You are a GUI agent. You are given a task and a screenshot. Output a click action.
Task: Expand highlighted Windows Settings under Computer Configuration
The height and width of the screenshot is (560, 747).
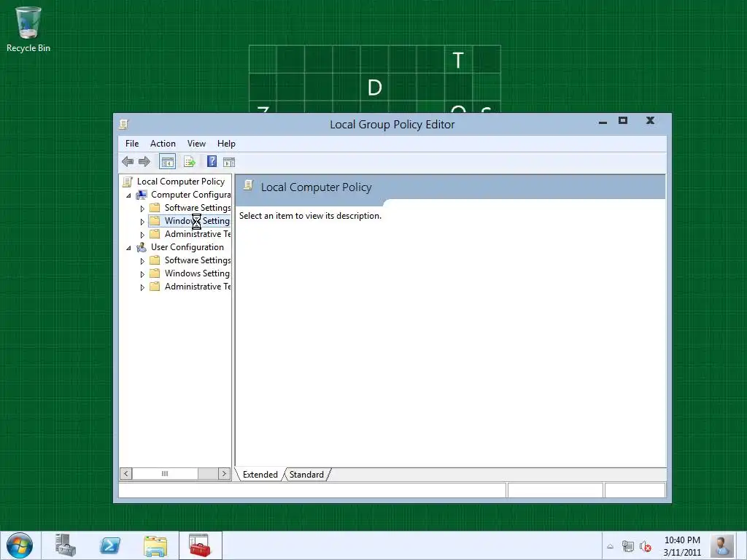[142, 222]
